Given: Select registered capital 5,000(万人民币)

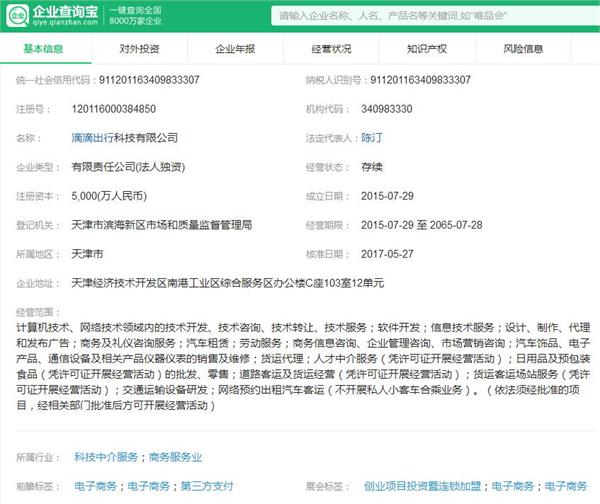Looking at the screenshot, I should click(109, 196).
